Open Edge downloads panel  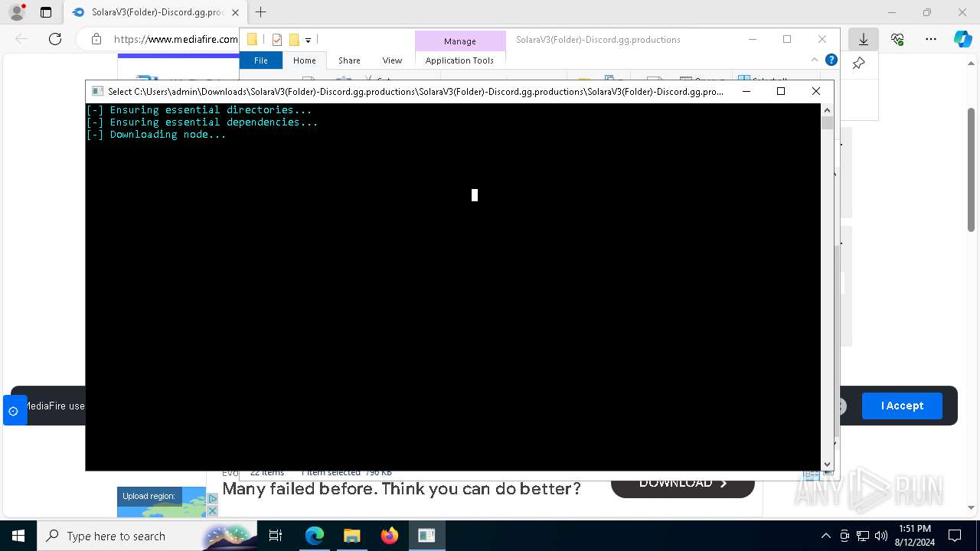tap(864, 39)
